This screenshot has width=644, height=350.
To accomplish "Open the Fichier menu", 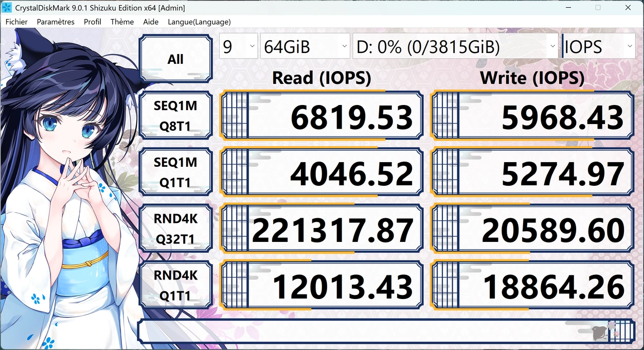I will pos(16,22).
